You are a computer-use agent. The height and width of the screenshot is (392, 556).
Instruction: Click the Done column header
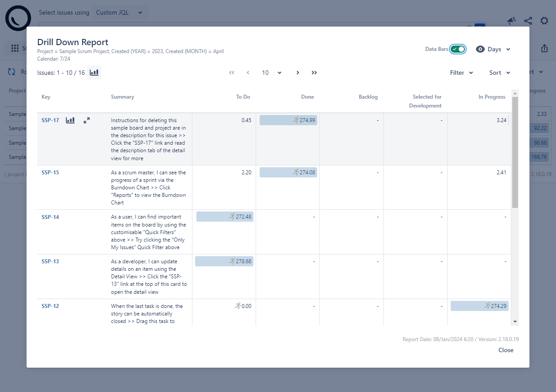tap(307, 97)
